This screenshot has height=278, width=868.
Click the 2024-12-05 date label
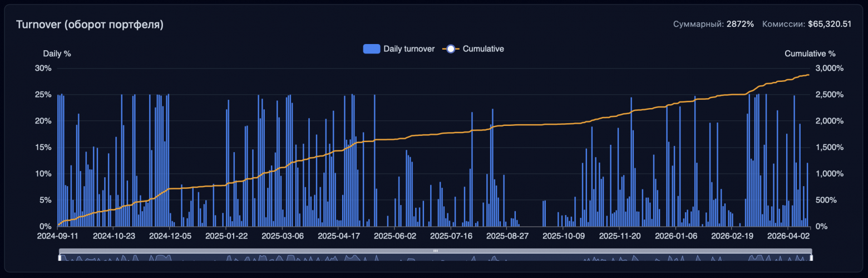click(170, 236)
